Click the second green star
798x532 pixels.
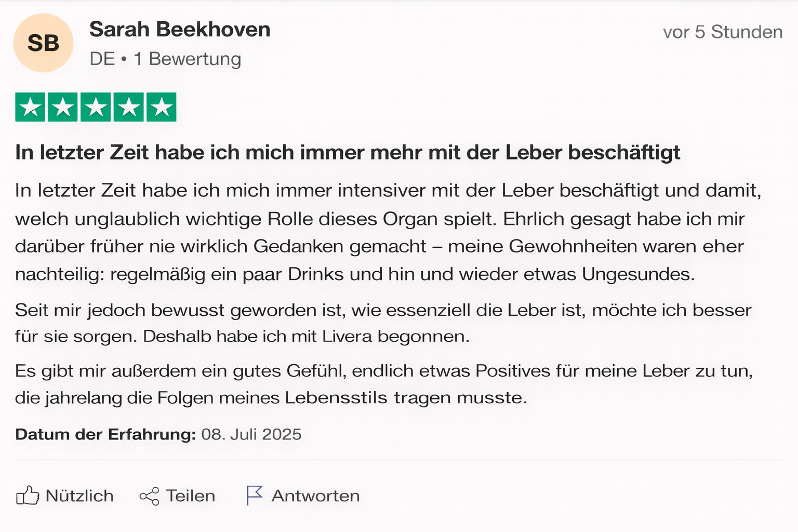[x=63, y=107]
